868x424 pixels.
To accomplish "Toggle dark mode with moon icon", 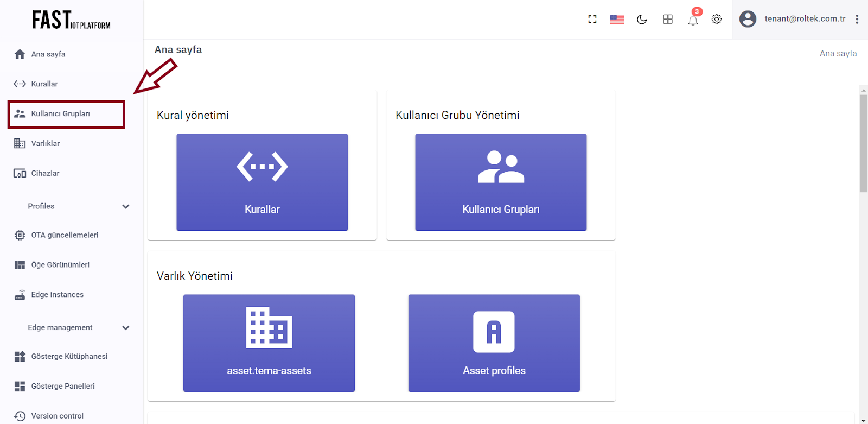I will 642,19.
